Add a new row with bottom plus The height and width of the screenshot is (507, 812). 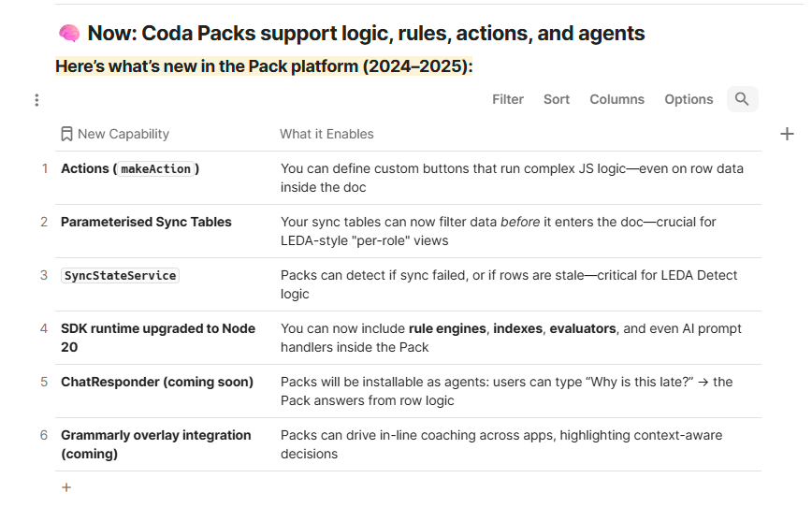66,487
